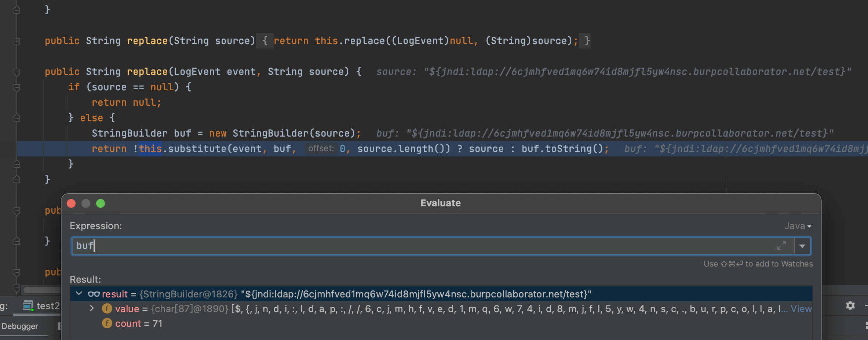Switch to the Debugger tab
Viewport: 868px width, 340px height.
(x=20, y=326)
